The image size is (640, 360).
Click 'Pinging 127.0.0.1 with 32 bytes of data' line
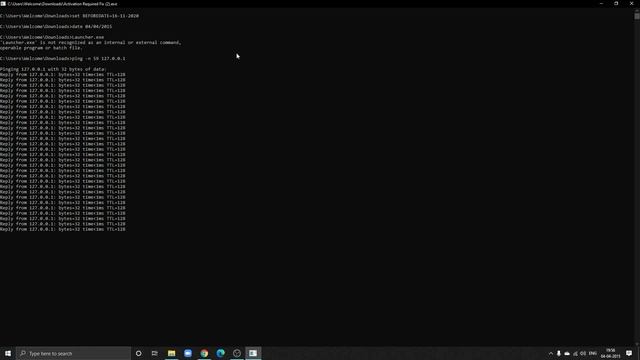coord(53,69)
